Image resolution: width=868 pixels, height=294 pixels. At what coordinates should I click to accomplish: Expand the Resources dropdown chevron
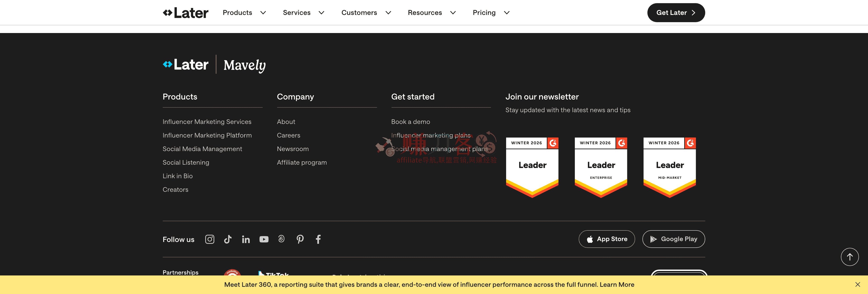coord(453,13)
